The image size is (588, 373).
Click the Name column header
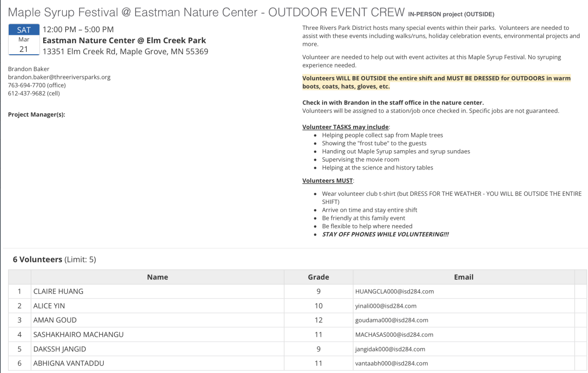click(x=157, y=277)
